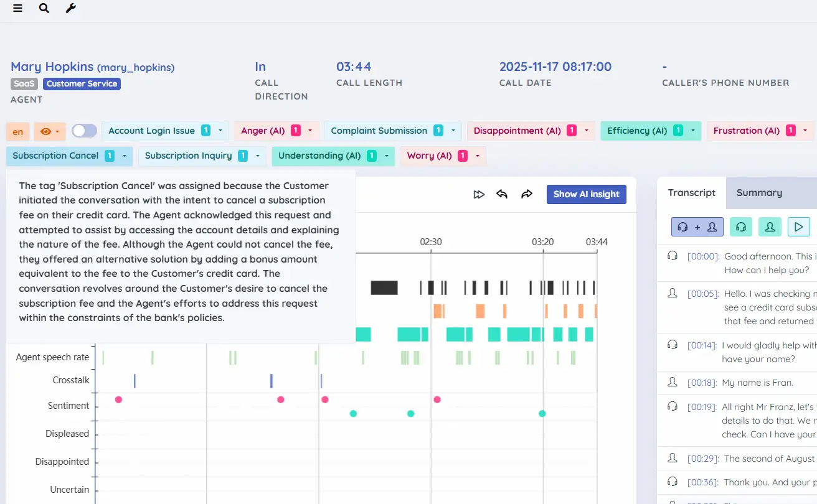Open the eye visibility dropdown
The width and height of the screenshot is (817, 504).
49,131
